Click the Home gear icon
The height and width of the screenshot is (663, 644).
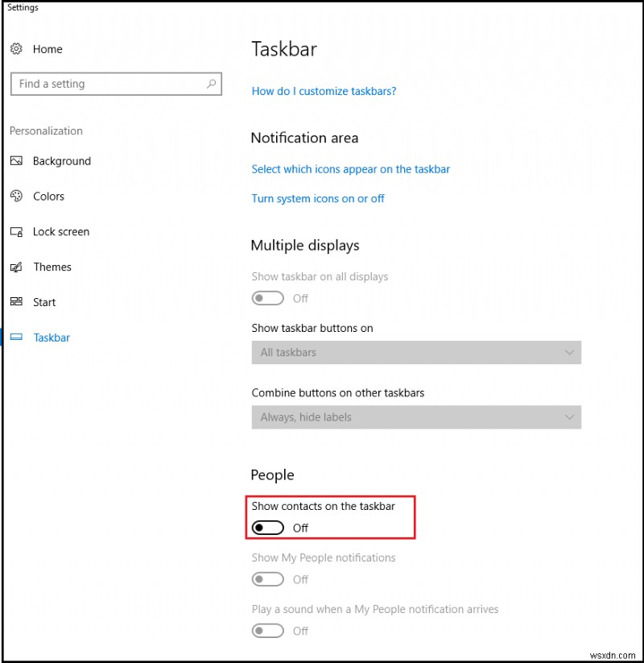pyautogui.click(x=16, y=48)
